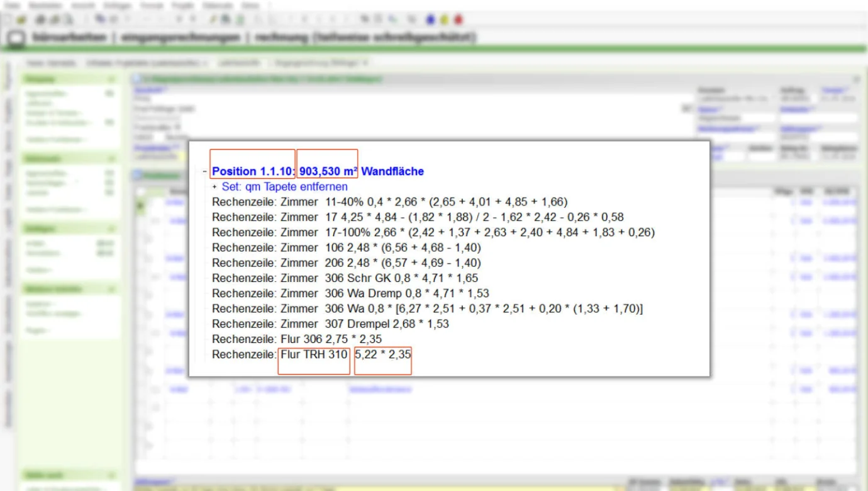Select the Zimmer 306 Schr GK calculation row
Screen dimensions: 868x491
click(345, 278)
